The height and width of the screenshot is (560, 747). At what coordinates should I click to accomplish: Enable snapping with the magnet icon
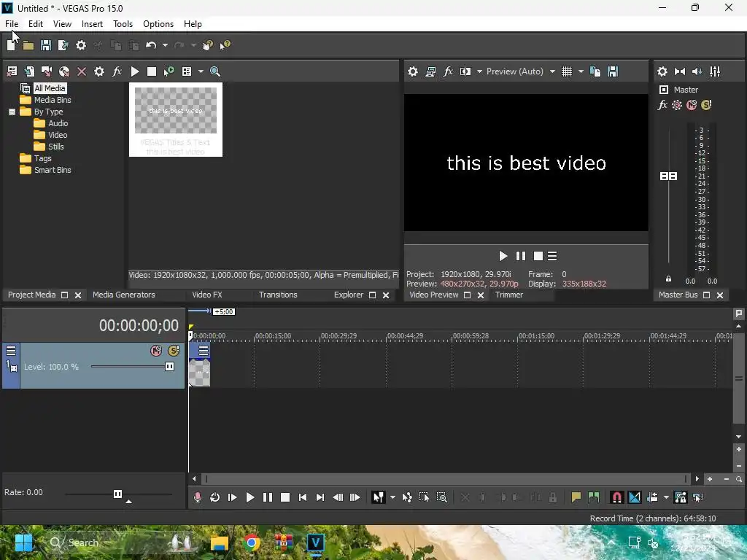coord(616,497)
